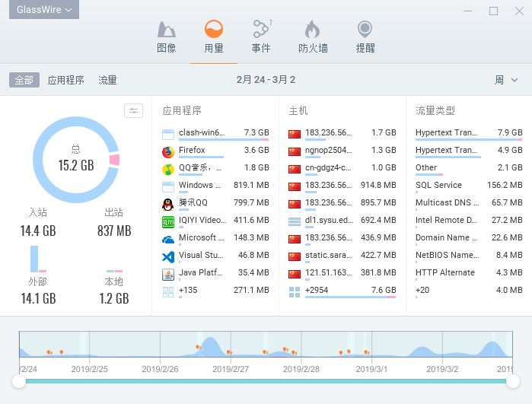
Task: Click the 2月 24 - 3月 2 date range
Action: coord(266,80)
